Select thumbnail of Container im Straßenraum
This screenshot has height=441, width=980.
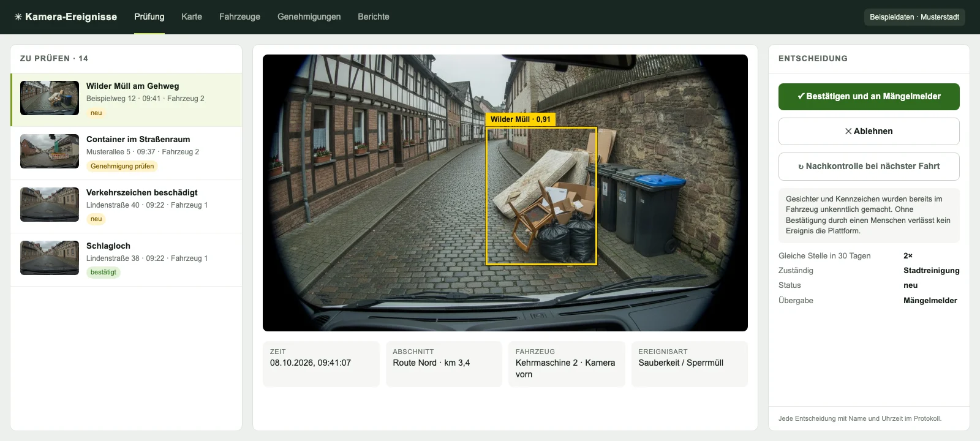[x=50, y=151]
